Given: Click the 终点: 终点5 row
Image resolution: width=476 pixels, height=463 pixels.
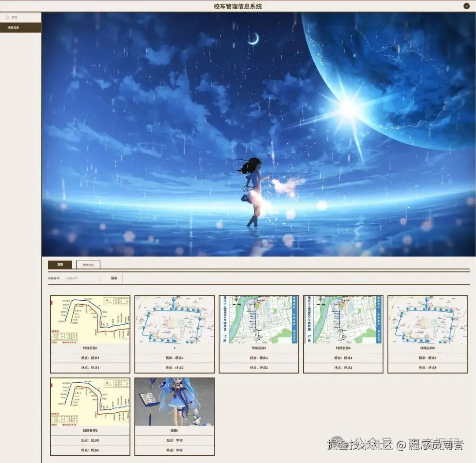Looking at the screenshot, I should point(428,368).
